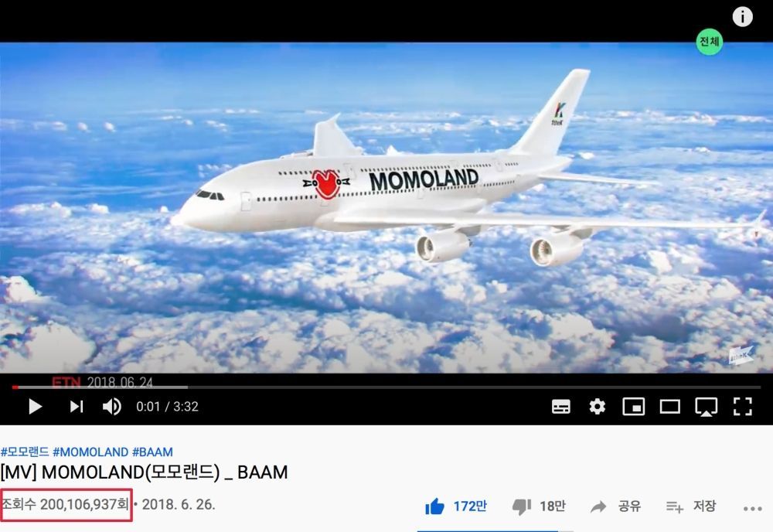The image size is (773, 532).
Task: Enter fullscreen mode
Action: click(x=742, y=407)
